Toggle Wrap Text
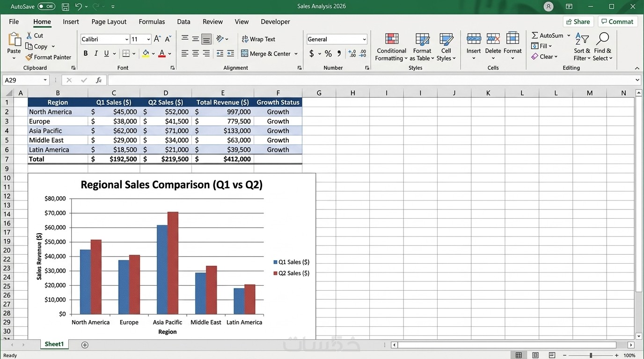Image resolution: width=644 pixels, height=359 pixels. pos(258,39)
